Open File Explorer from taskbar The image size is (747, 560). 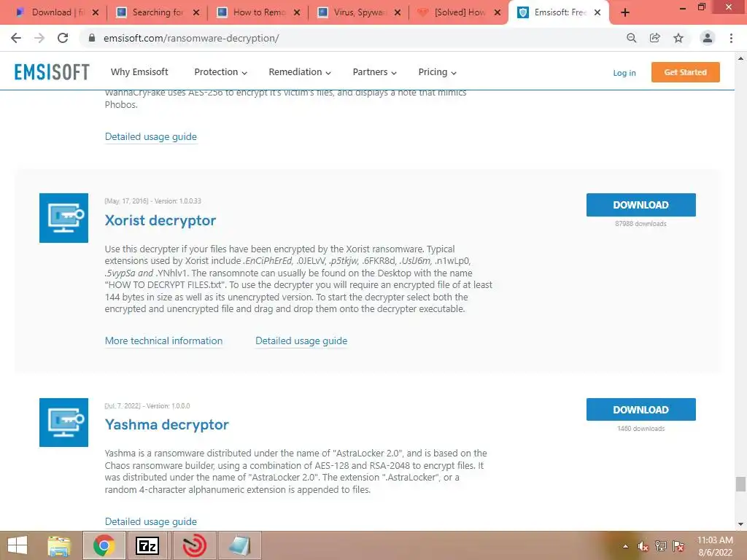point(59,545)
